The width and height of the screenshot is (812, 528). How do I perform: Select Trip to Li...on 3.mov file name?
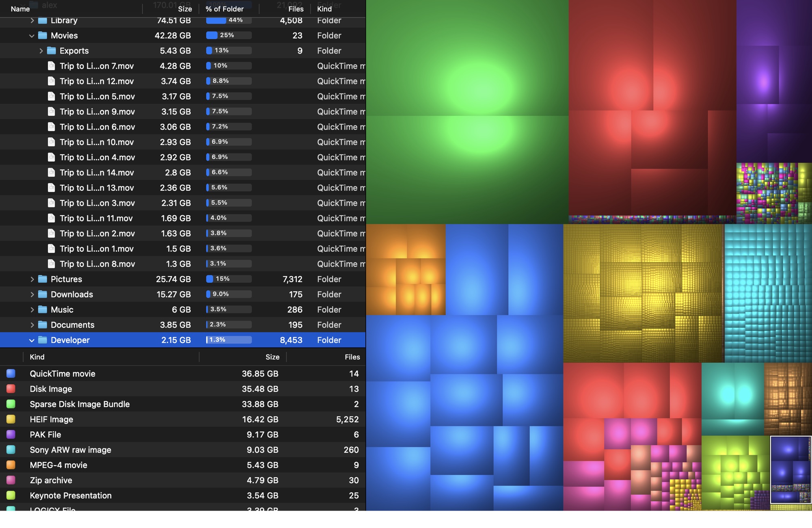pyautogui.click(x=97, y=203)
